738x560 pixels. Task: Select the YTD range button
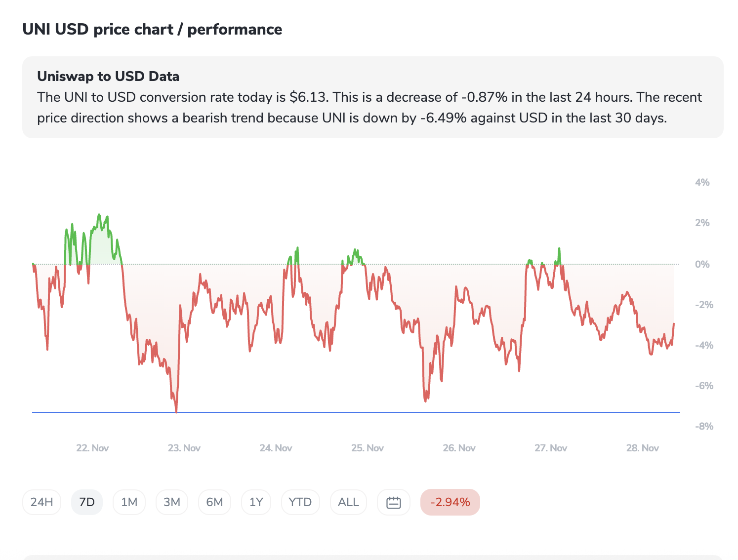[x=300, y=502]
